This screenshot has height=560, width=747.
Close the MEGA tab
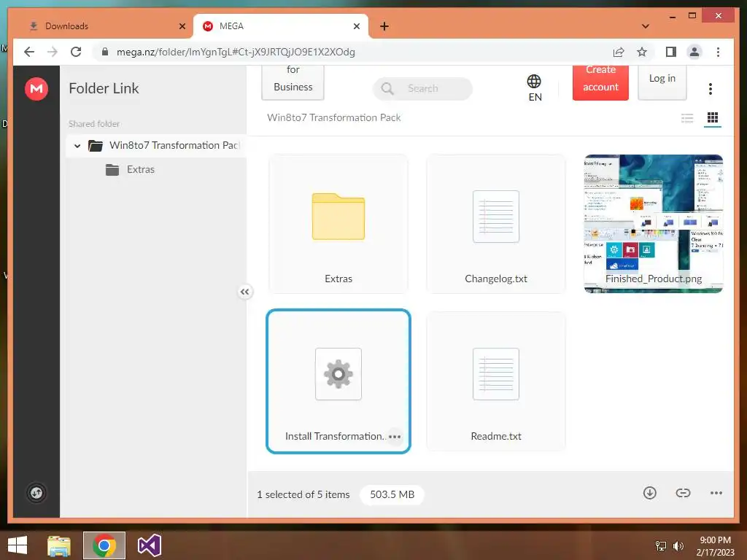tap(356, 26)
